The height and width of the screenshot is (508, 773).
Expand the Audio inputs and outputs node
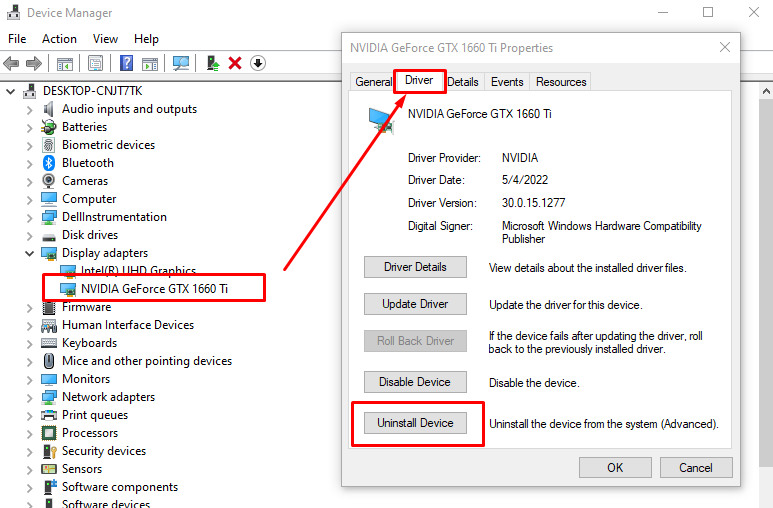pos(30,109)
